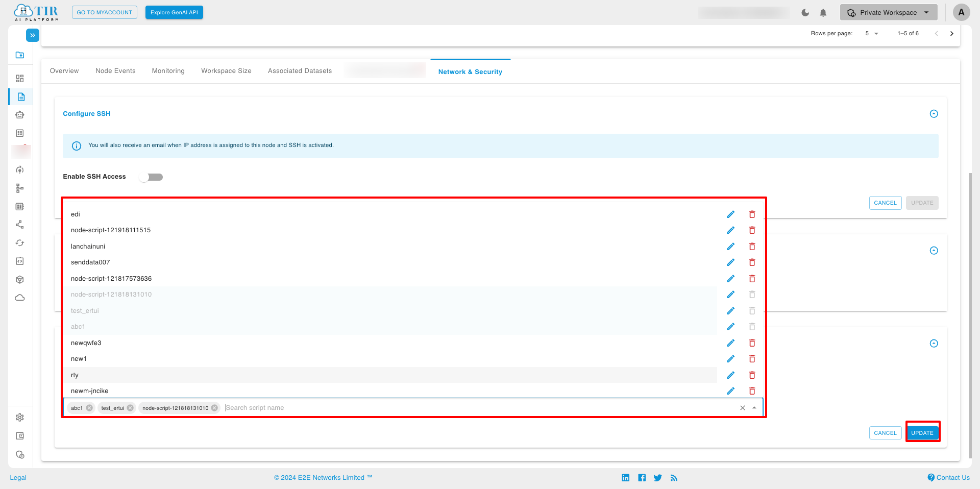Select lanchainuni script in list
The width and height of the screenshot is (980, 489).
pos(390,247)
